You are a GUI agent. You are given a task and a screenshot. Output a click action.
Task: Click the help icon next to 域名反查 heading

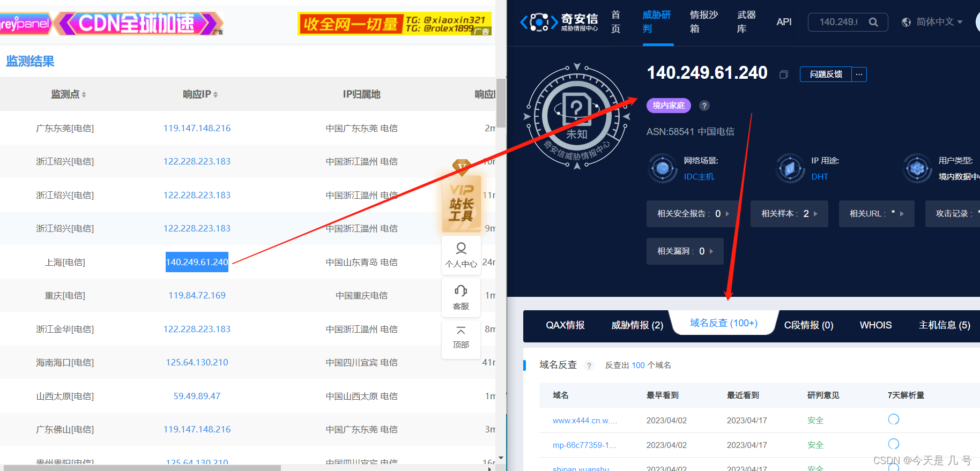pos(589,365)
